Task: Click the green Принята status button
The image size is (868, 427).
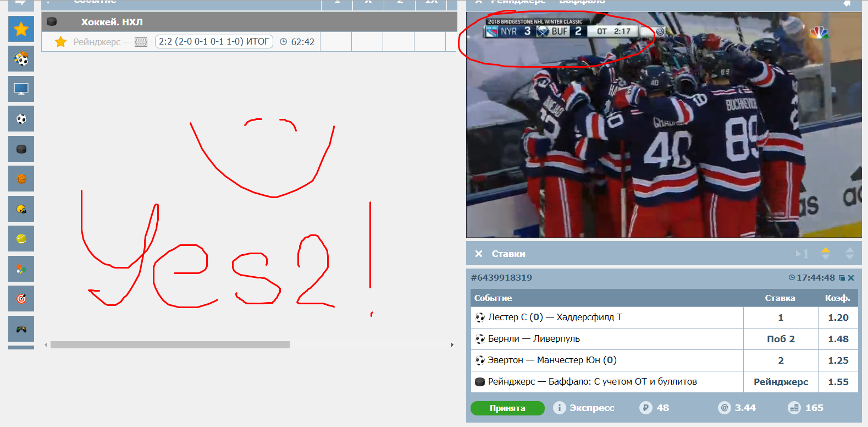Action: pyautogui.click(x=507, y=408)
